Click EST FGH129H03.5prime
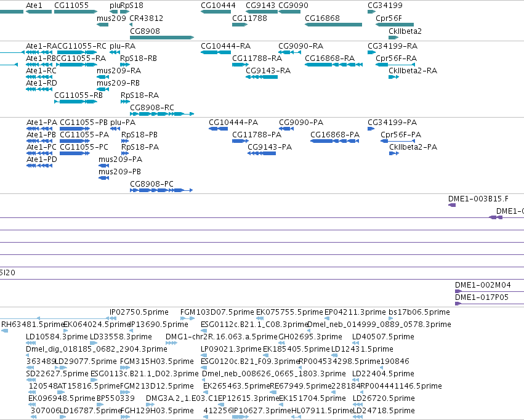The image size is (524, 420). pyautogui.click(x=126, y=417)
